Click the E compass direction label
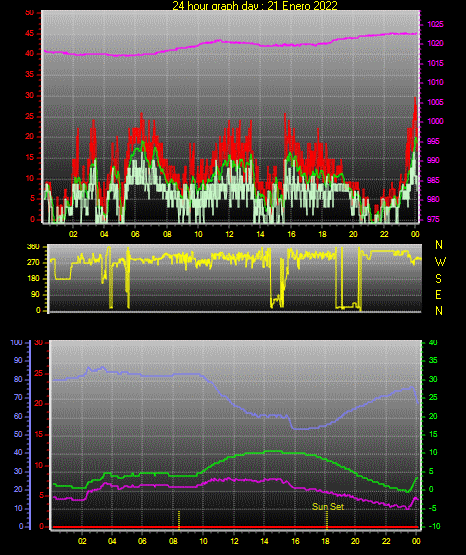Image resolution: width=466 pixels, height=555 pixels. point(438,294)
